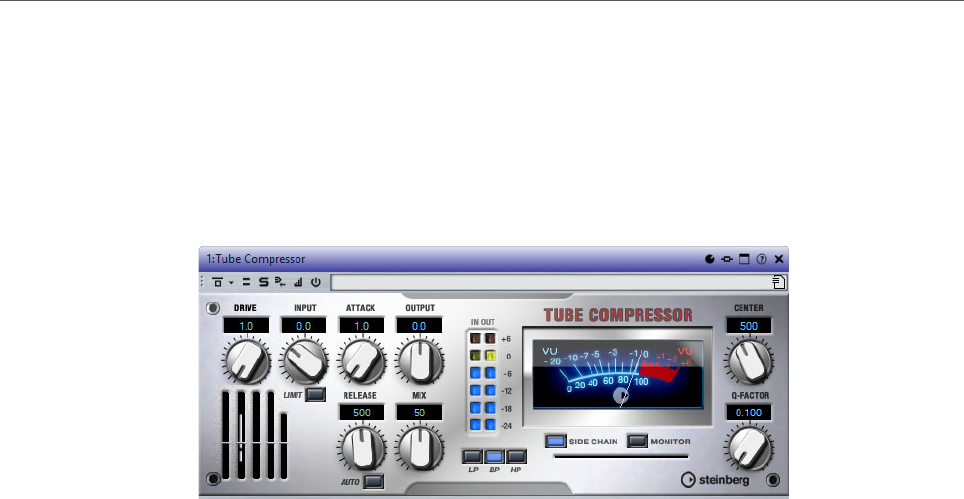Toggle the MONITOR button
The image size is (964, 499).
pyautogui.click(x=638, y=441)
